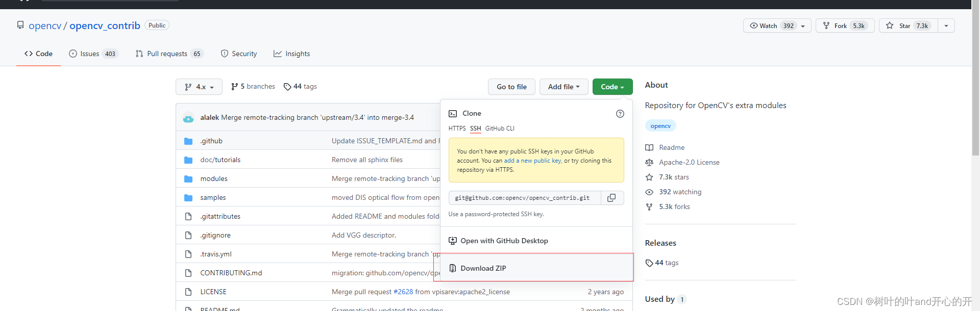This screenshot has height=311, width=980.
Task: Switch to the Code tab
Action: pos(38,54)
